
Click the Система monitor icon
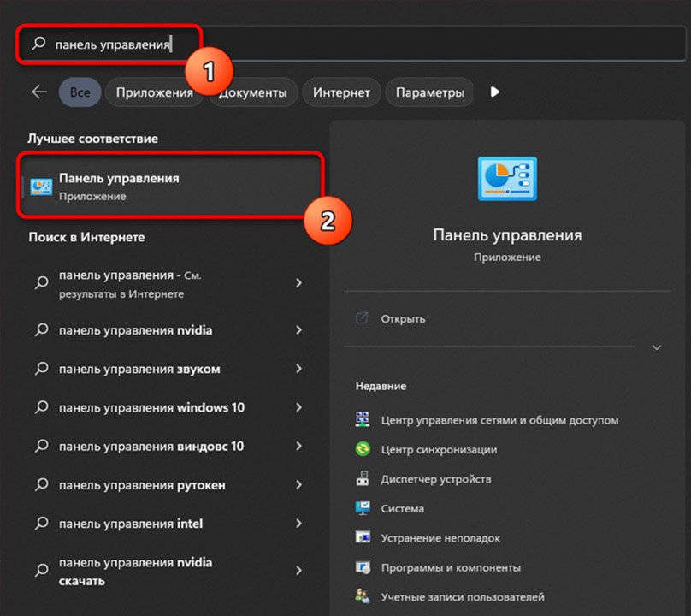coord(363,508)
